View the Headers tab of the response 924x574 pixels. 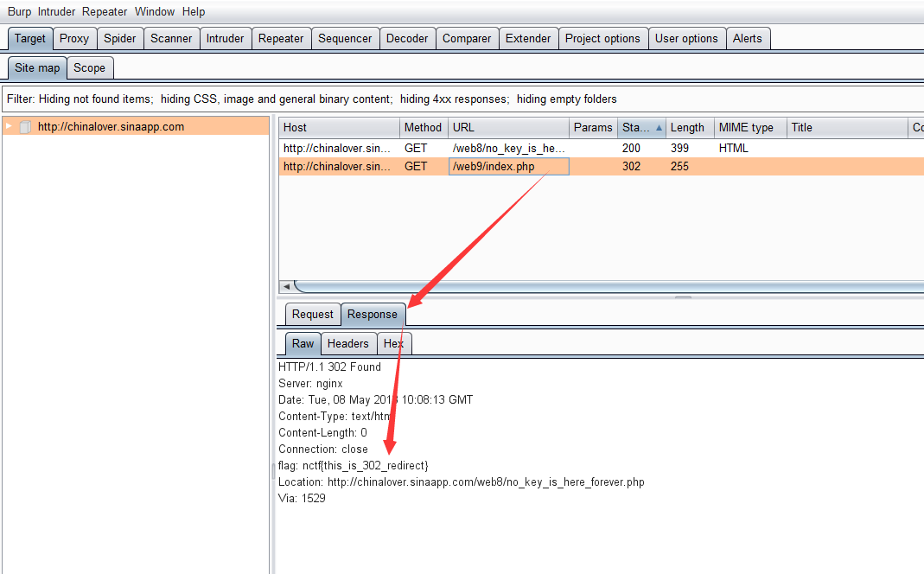(347, 343)
